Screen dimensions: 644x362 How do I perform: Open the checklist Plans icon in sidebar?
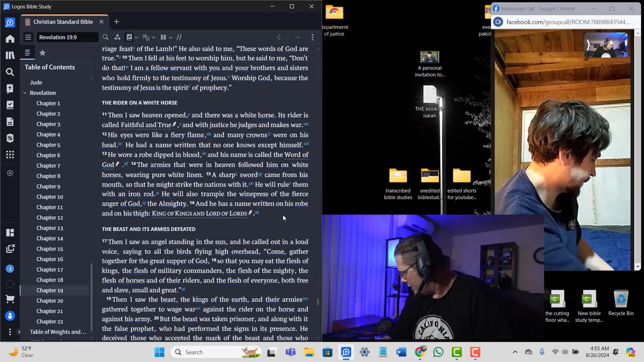[10, 105]
